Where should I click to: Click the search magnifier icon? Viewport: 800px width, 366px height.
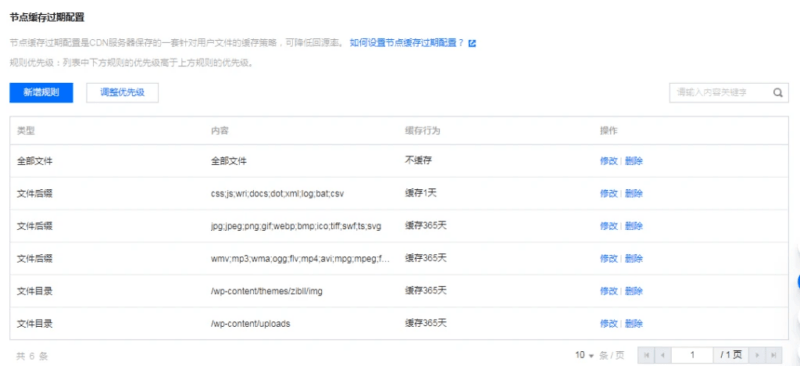tap(778, 93)
